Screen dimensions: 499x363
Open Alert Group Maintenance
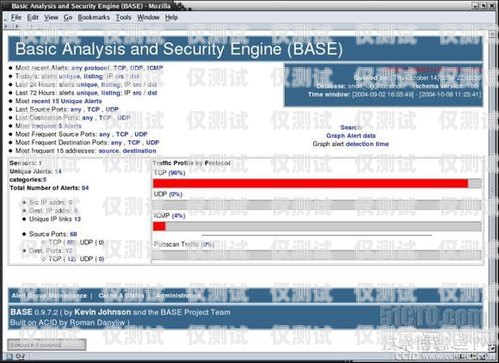(49, 296)
